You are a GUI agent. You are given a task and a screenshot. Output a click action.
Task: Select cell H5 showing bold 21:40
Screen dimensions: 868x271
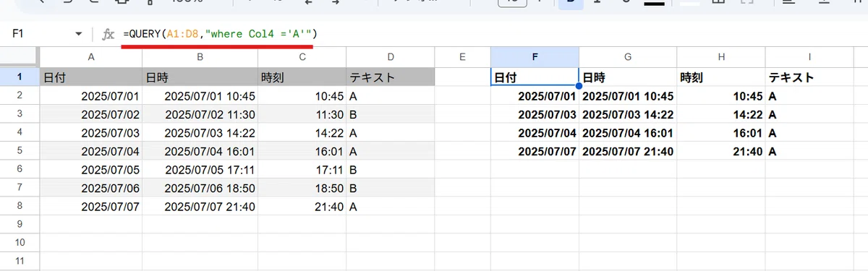[x=721, y=151]
